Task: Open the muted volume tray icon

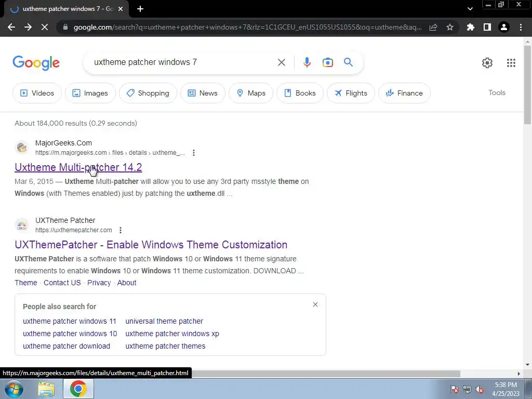Action: (x=480, y=389)
